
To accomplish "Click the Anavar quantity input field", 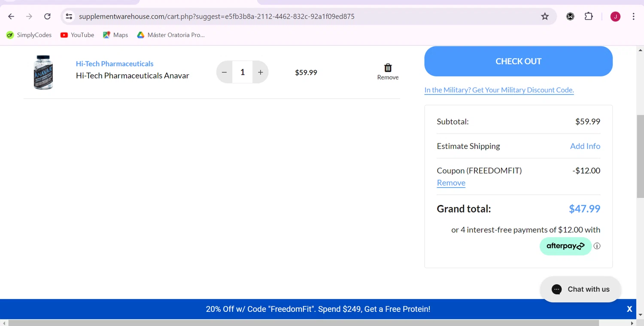I will (x=243, y=72).
